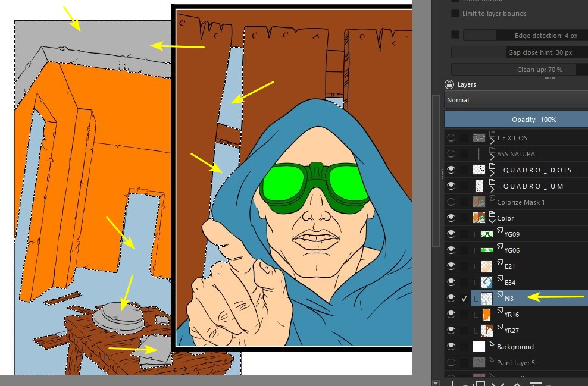Open the Normal blending mode dropdown

[x=515, y=100]
